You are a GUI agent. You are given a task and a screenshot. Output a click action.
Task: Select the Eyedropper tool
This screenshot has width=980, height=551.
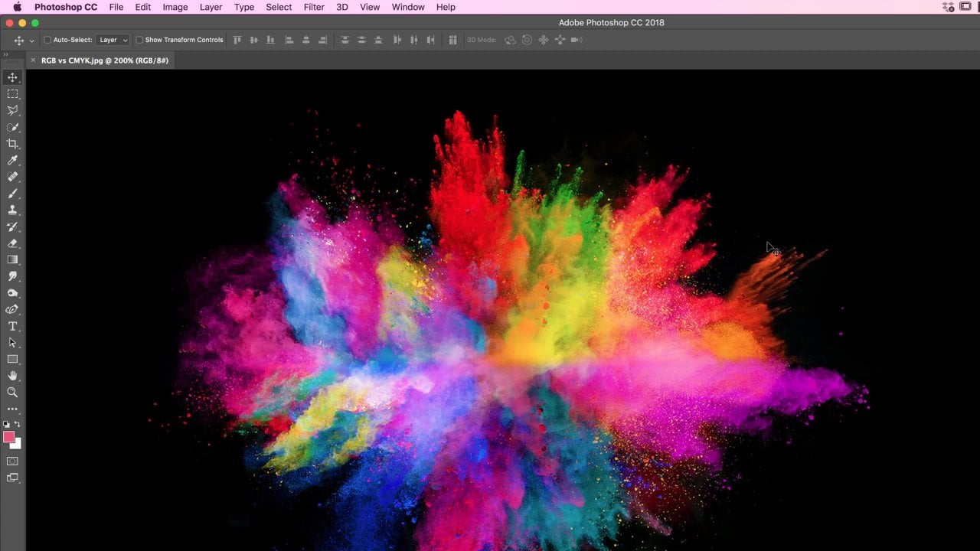(x=12, y=161)
